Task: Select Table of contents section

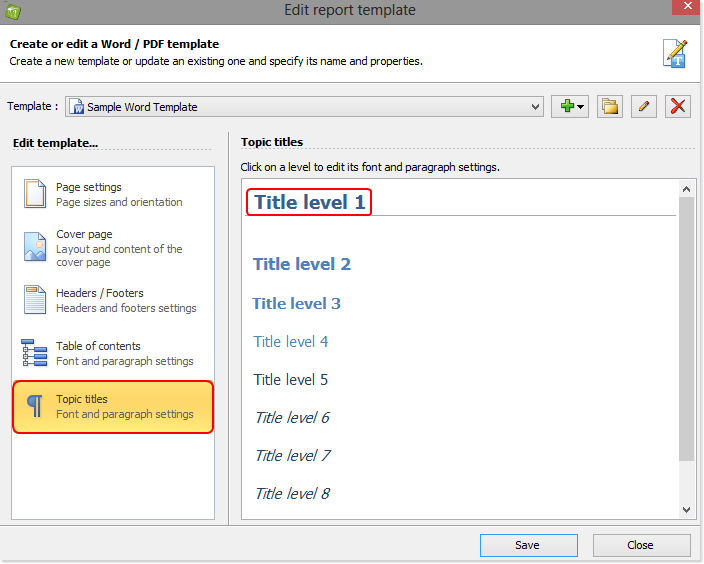Action: tap(113, 353)
